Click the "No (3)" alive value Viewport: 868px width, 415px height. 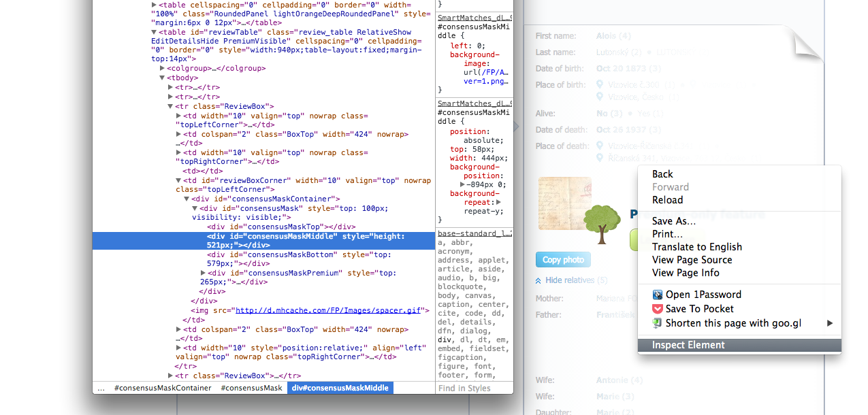click(x=609, y=114)
